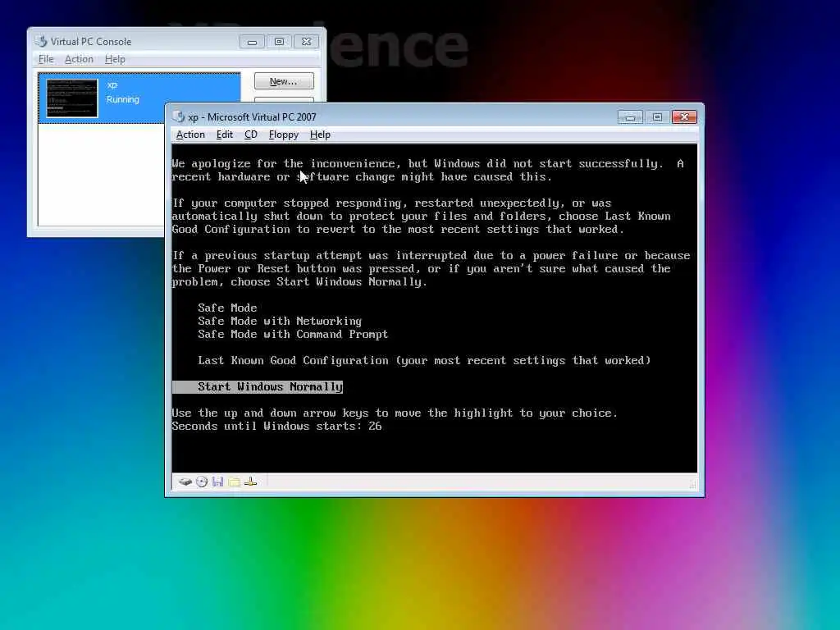Click the floppy disk status icon
The height and width of the screenshot is (630, 840).
pyautogui.click(x=217, y=482)
